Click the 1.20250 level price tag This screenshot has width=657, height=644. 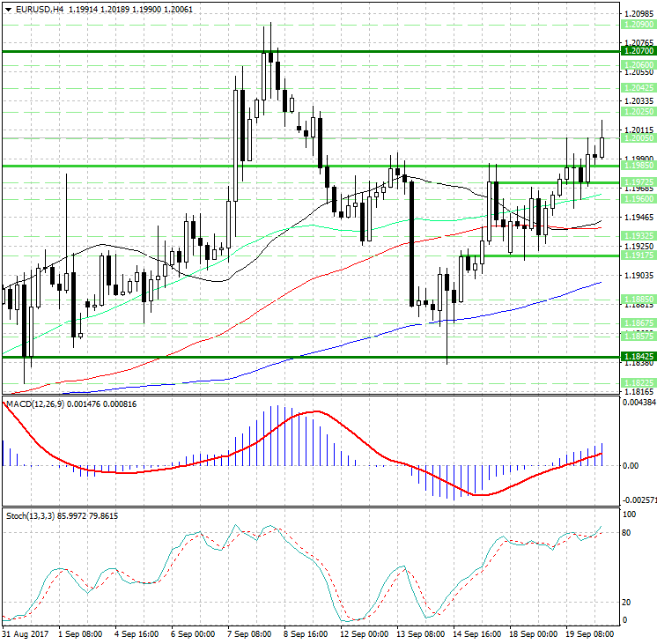[x=639, y=112]
